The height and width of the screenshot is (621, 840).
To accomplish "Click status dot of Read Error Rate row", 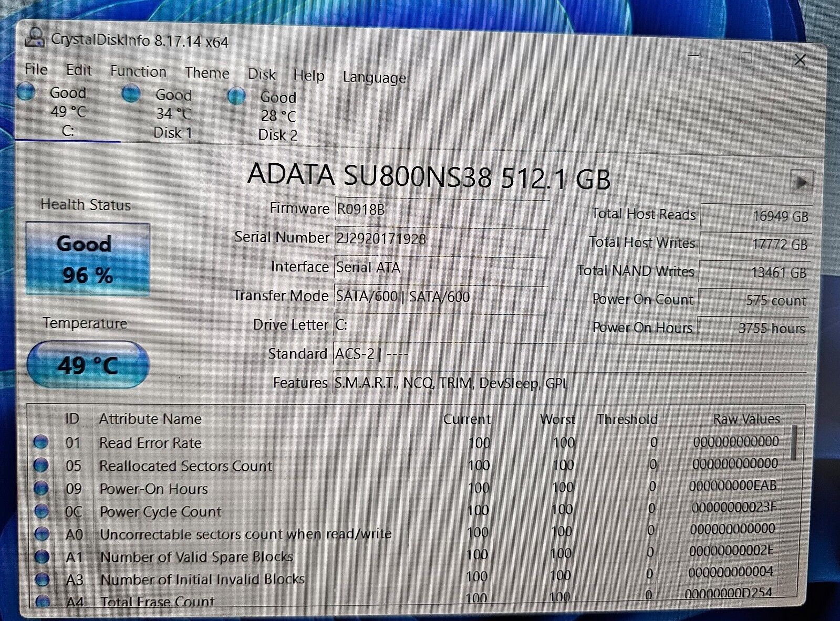I will (x=40, y=442).
